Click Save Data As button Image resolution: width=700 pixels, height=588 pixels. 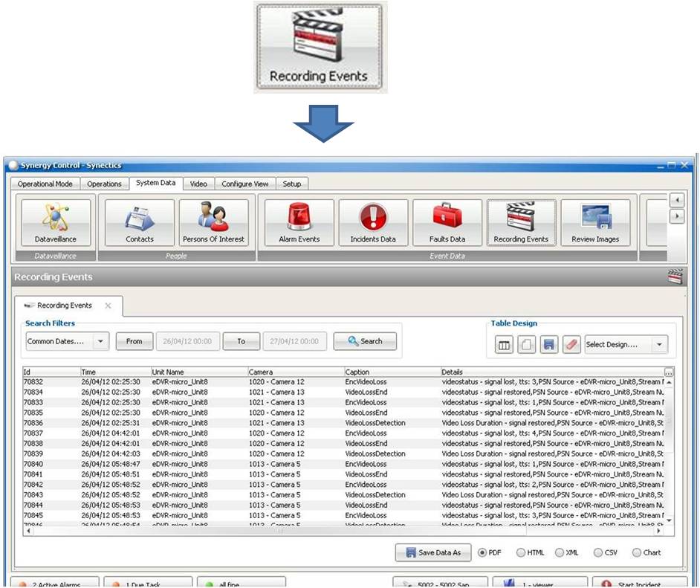coord(432,553)
